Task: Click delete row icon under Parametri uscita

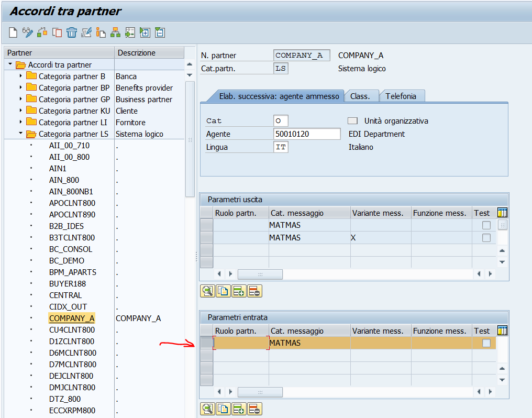Action: pyautogui.click(x=254, y=291)
